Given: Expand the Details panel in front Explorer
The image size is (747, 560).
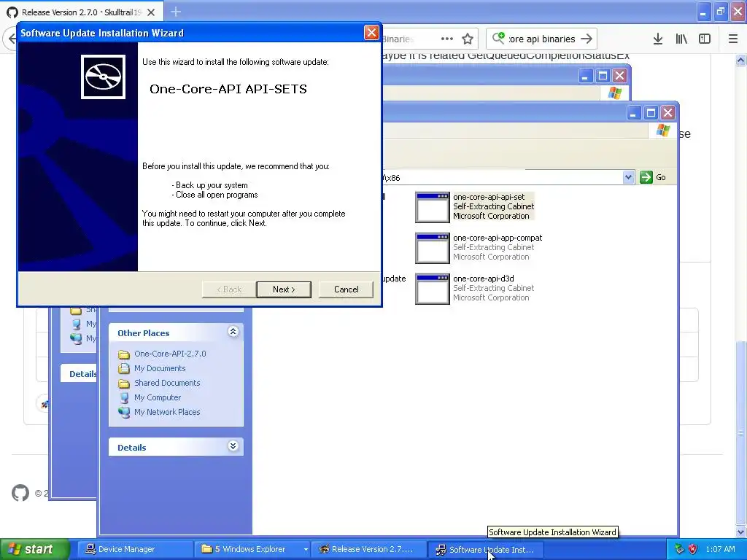Looking at the screenshot, I should [233, 446].
